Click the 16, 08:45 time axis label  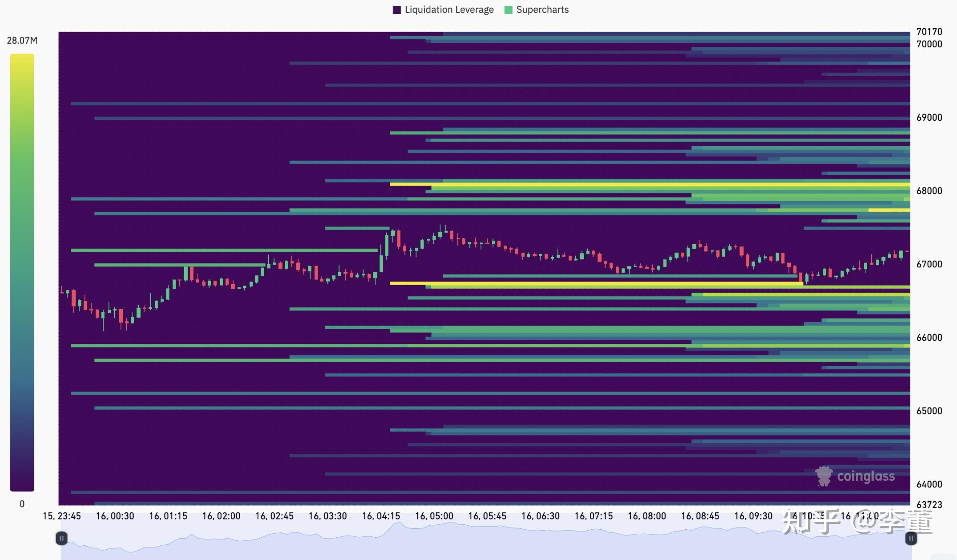(x=700, y=516)
